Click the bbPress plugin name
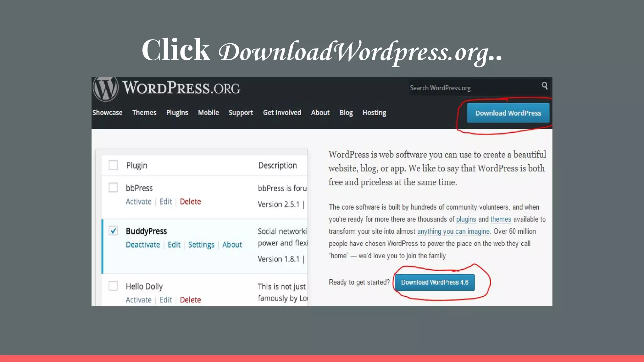The width and height of the screenshot is (644, 362). coord(139,188)
